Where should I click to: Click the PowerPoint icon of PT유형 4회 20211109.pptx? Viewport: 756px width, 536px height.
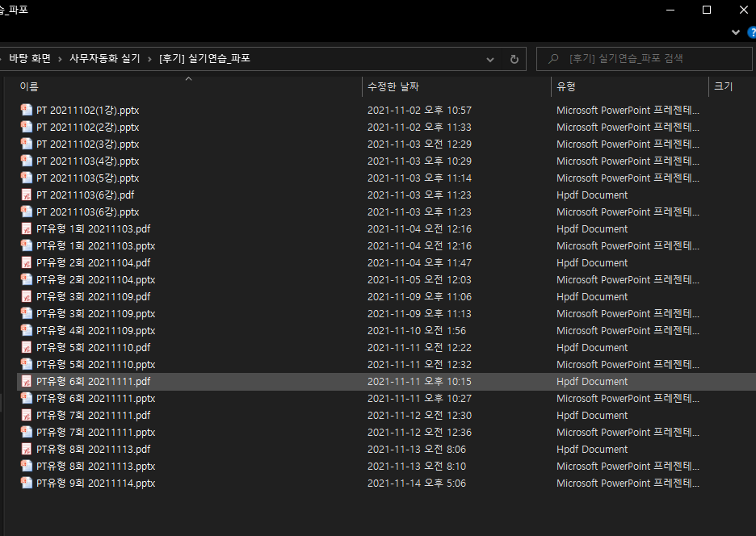(x=27, y=331)
